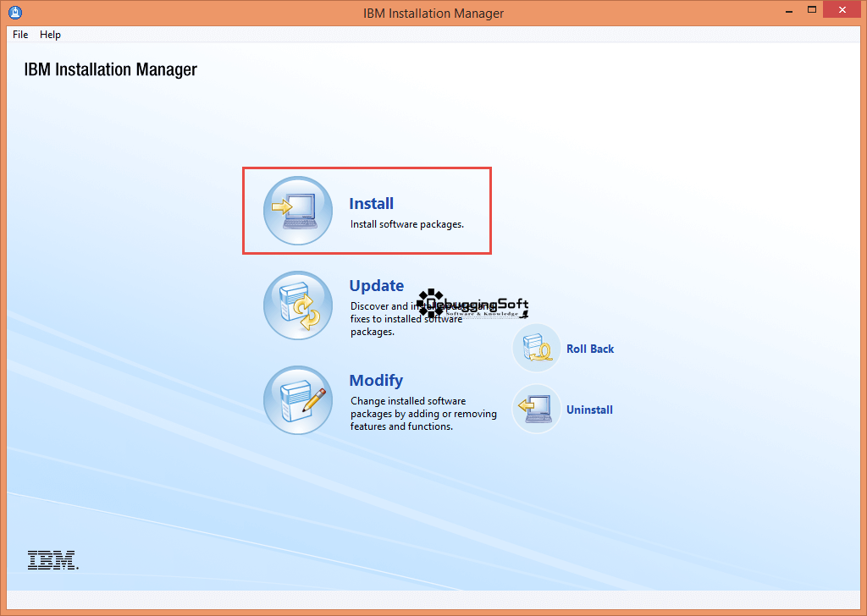Click the Roll Back link text
Image resolution: width=867 pixels, height=616 pixels.
coord(590,349)
